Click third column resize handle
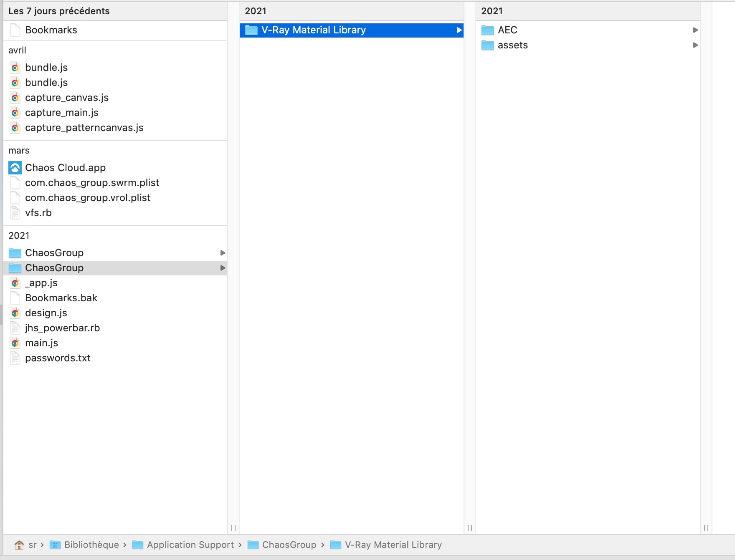 tap(706, 528)
